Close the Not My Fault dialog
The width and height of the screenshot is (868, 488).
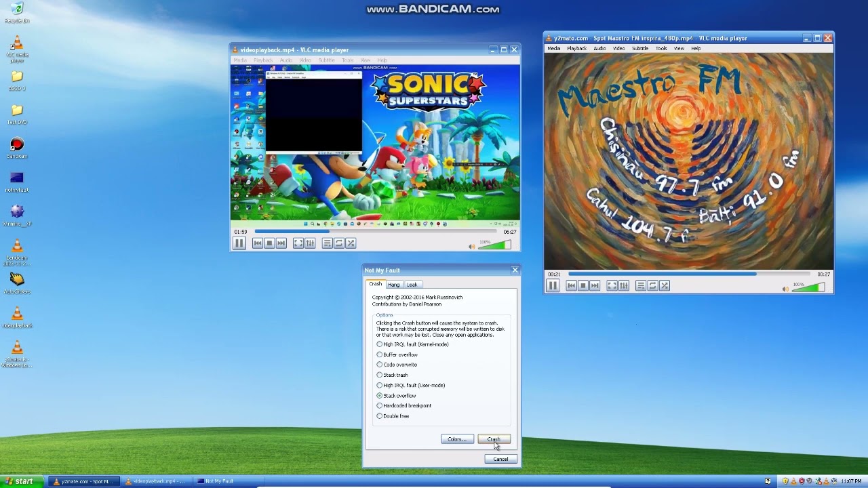tap(515, 270)
